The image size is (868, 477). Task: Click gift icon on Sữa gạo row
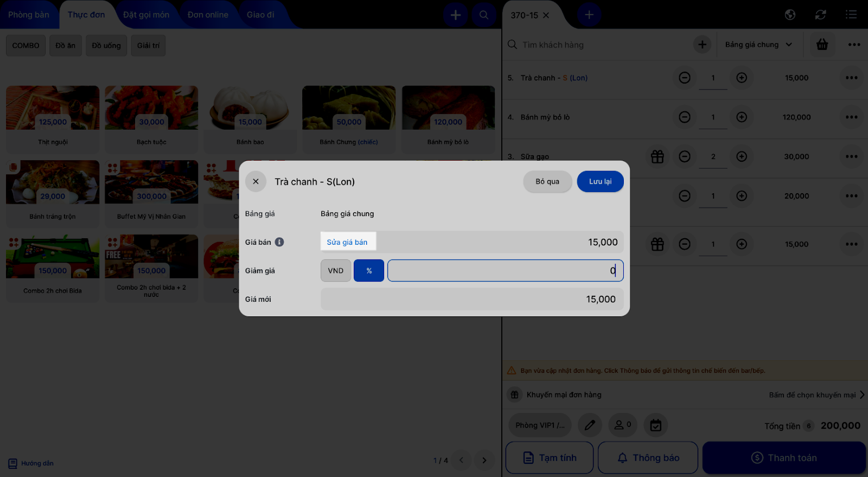click(657, 156)
